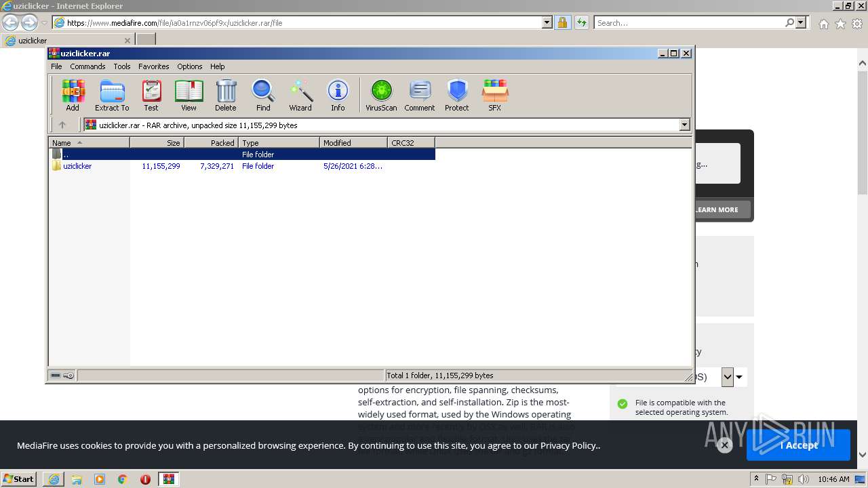This screenshot has height=488, width=868.
Task: Click the Test archive icon
Action: (x=151, y=95)
